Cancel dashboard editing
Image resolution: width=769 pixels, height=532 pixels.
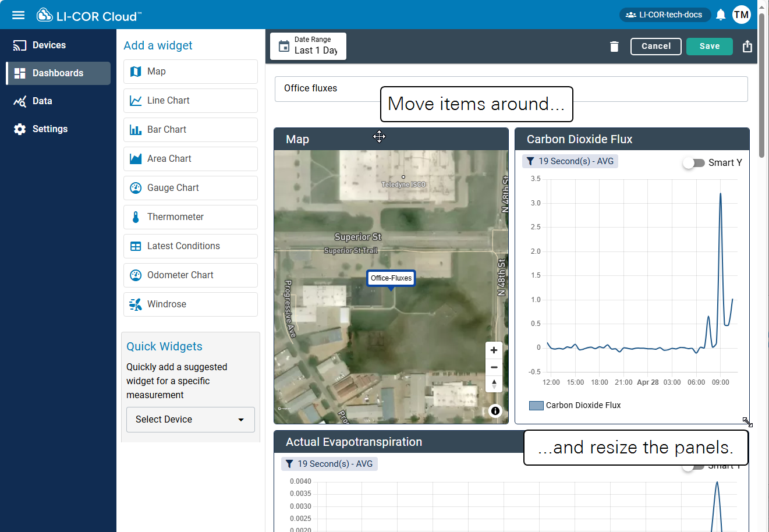pos(656,47)
